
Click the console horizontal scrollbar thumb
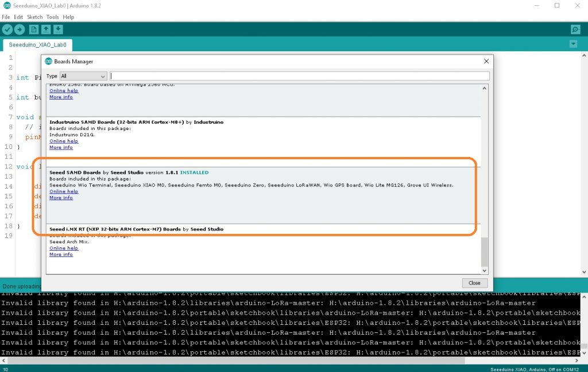(x=236, y=361)
